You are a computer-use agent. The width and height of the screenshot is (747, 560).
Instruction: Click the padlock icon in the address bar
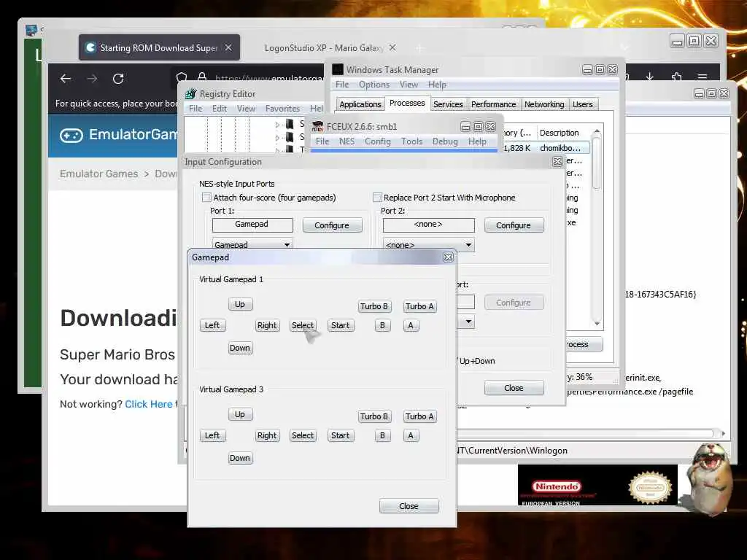tap(202, 77)
